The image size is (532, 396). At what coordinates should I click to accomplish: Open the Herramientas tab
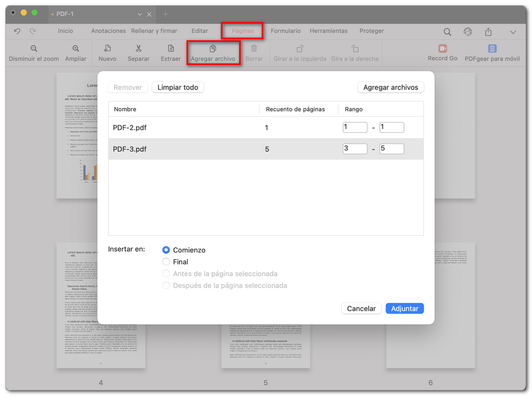coord(328,31)
